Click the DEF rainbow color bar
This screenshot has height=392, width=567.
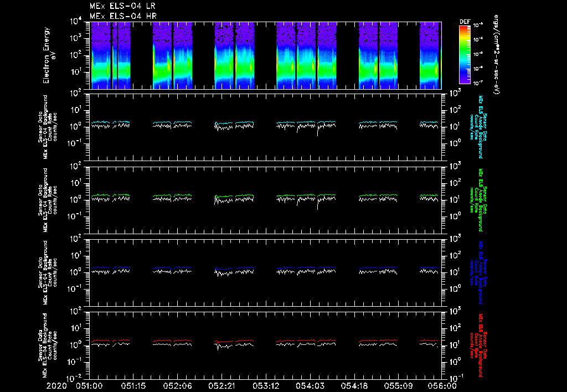pos(465,54)
